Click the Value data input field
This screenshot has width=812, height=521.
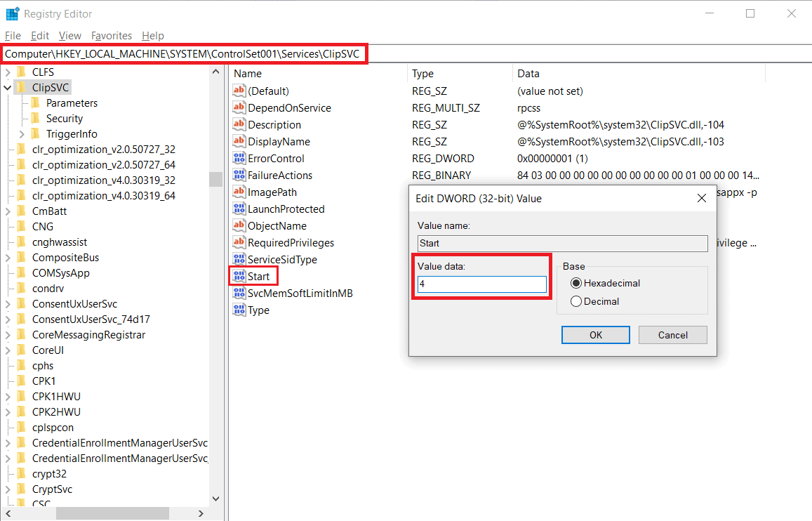pyautogui.click(x=481, y=284)
